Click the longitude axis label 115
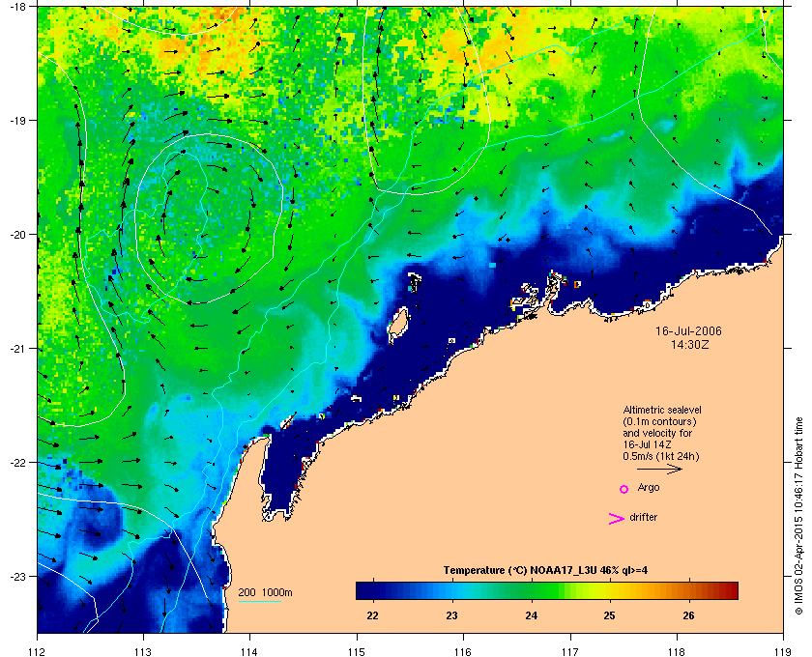Screen dimensions: 812x657 click(357, 651)
